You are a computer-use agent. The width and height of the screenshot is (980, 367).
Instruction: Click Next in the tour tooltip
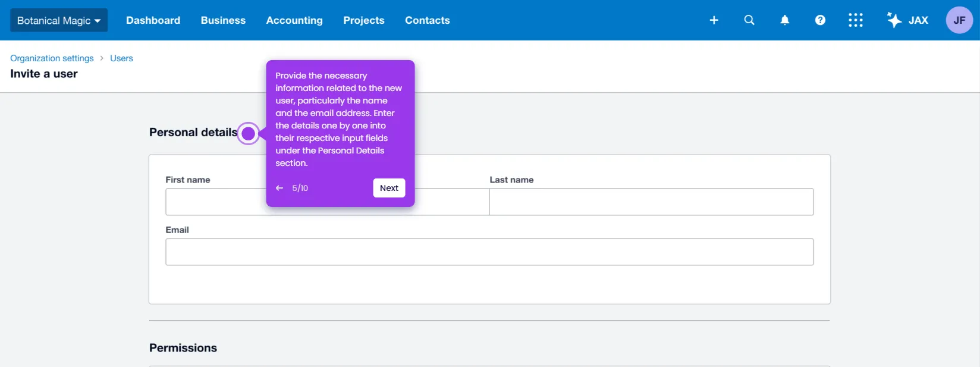coord(389,188)
